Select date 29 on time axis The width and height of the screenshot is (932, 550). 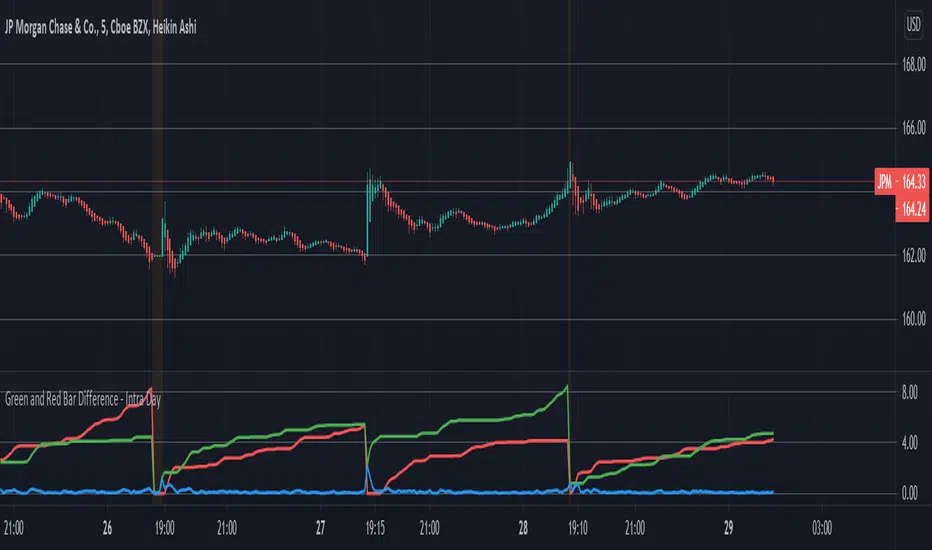coord(729,528)
